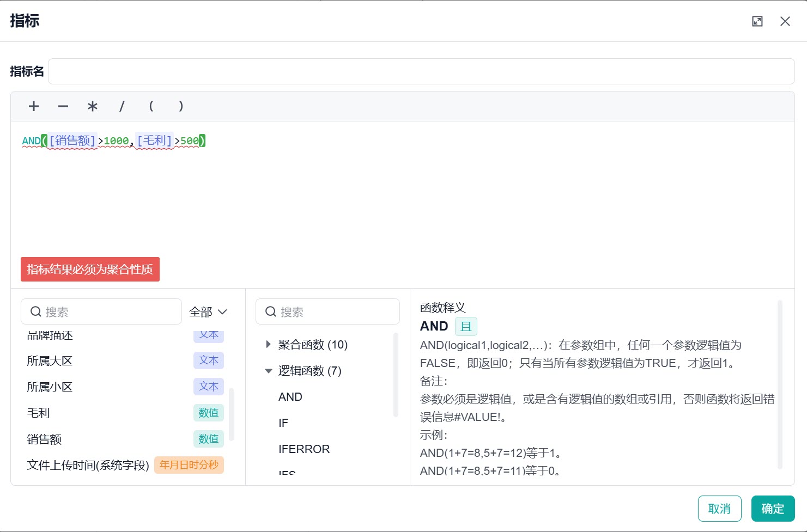Screen dimensions: 807x532
Task: Click the AND keyword in the formula
Action: click(31, 141)
